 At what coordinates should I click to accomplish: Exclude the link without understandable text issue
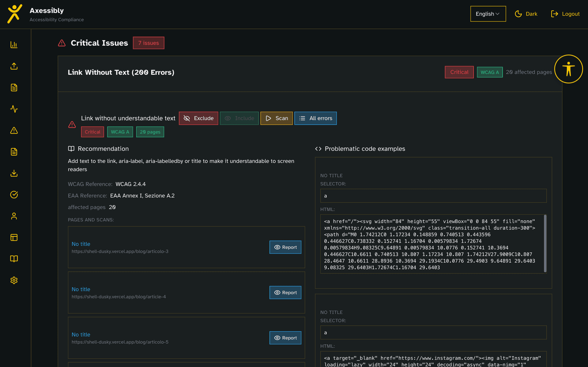198,118
